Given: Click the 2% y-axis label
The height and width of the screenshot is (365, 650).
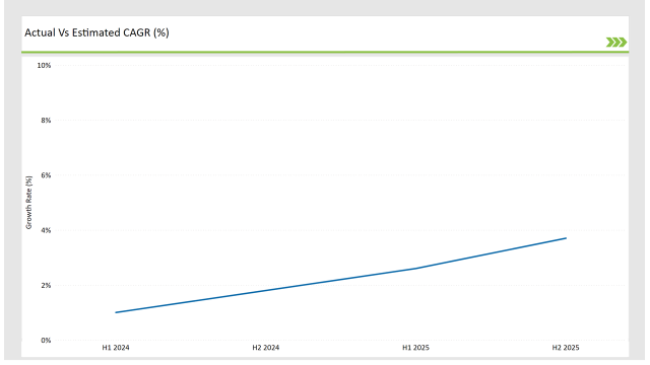Looking at the screenshot, I should 46,285.
